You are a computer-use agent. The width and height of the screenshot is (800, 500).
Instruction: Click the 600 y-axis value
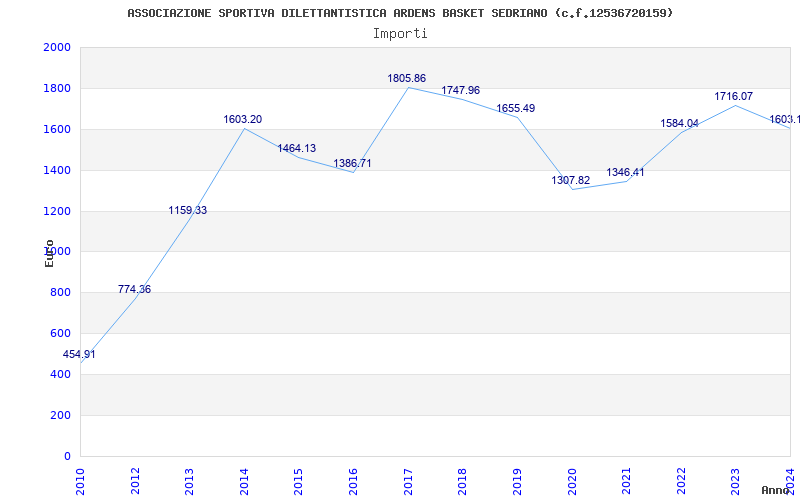(x=61, y=333)
